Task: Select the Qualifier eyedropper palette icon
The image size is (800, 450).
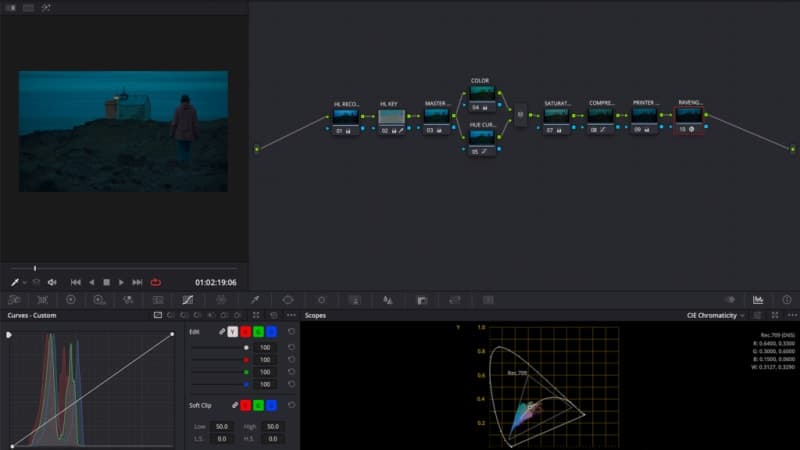Action: pos(255,300)
